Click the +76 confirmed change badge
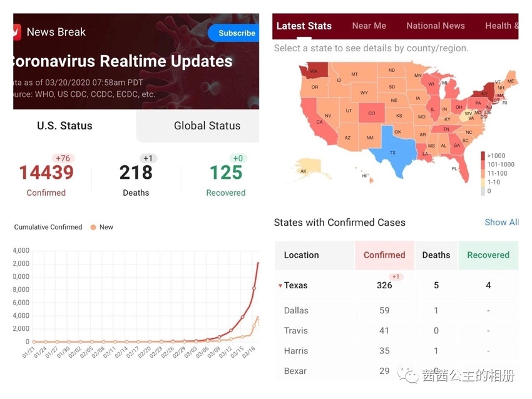This screenshot has height=399, width=532. pyautogui.click(x=63, y=158)
